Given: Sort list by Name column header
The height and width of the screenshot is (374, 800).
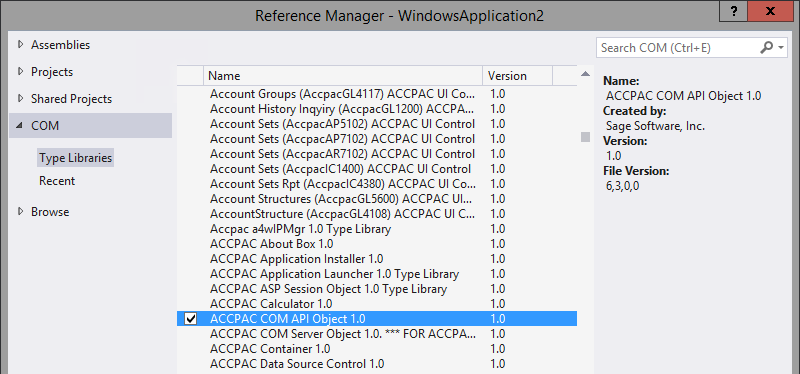Looking at the screenshot, I should [343, 76].
